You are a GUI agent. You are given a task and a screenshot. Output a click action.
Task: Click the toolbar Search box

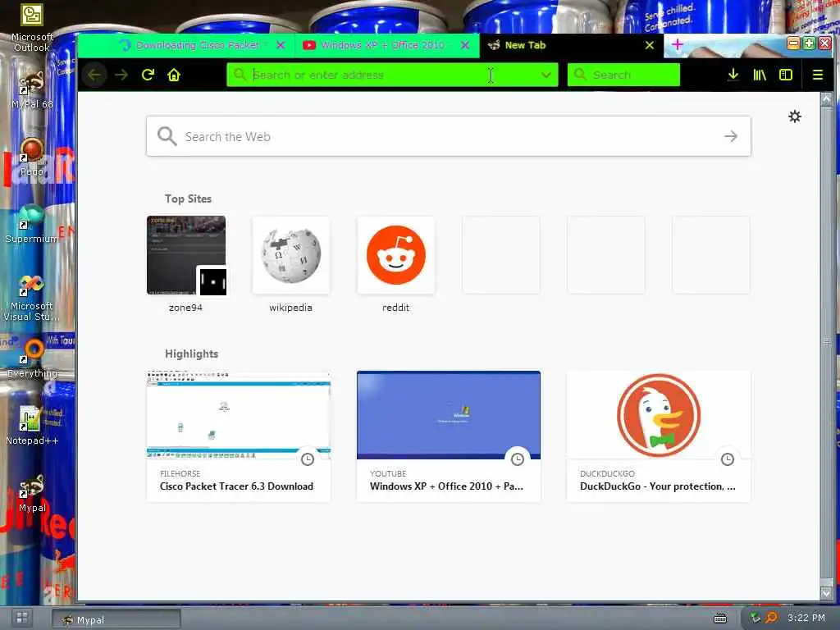click(x=623, y=75)
